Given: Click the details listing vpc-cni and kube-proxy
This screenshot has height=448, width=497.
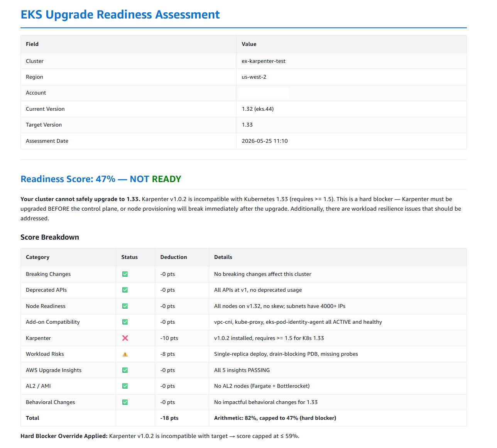Looking at the screenshot, I should 298,322.
